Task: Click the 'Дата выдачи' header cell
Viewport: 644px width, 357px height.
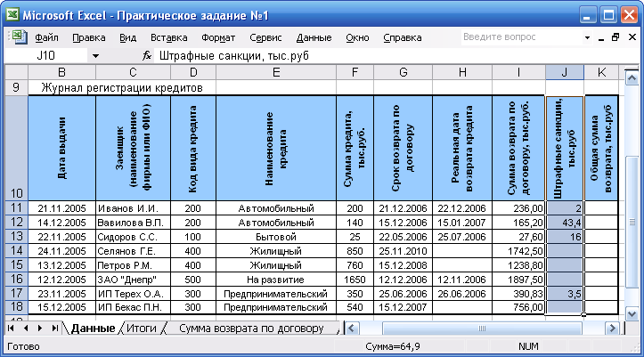Action: pos(61,148)
